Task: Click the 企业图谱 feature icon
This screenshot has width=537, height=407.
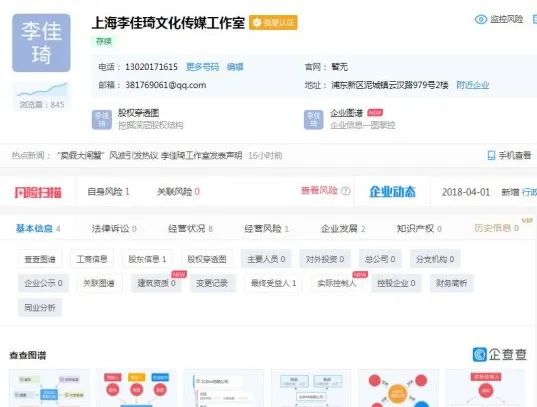Action: [313, 119]
